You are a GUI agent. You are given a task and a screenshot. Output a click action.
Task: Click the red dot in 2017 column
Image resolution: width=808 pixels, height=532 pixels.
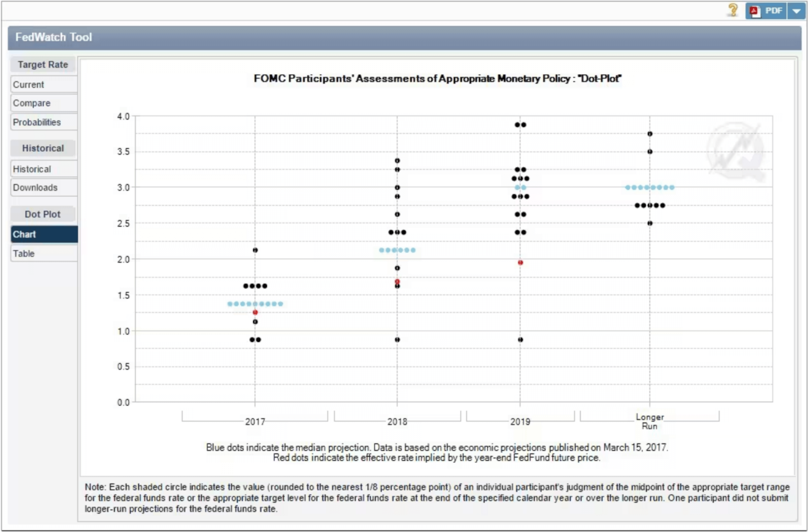point(255,312)
